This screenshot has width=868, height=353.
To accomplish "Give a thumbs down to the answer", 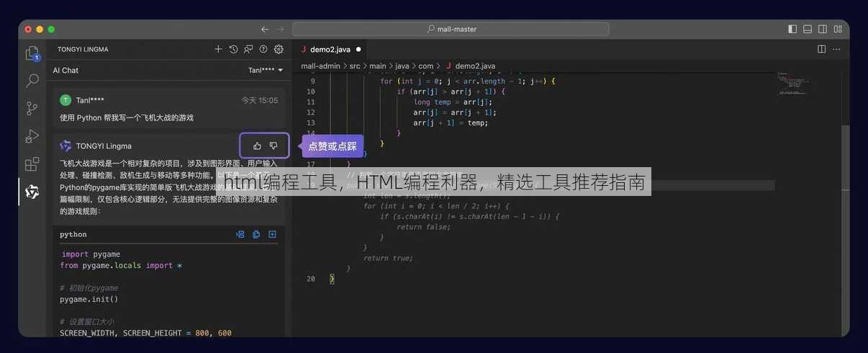I will (x=273, y=146).
